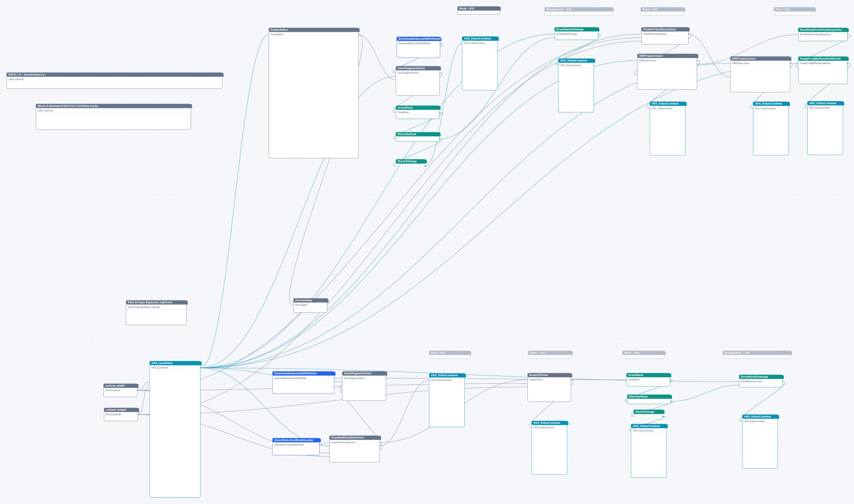
Task: Select DWPreprocessor header below PixelPerfectResolution
Action: [667, 56]
